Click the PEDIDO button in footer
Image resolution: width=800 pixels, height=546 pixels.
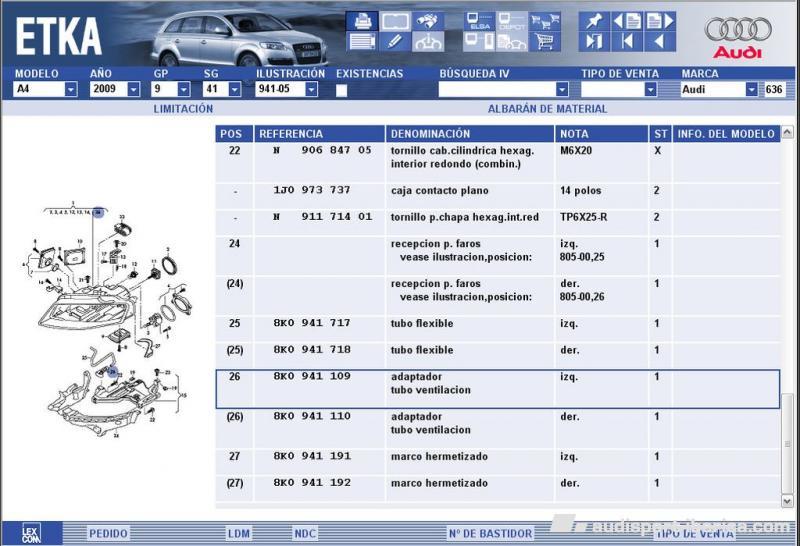tap(108, 534)
